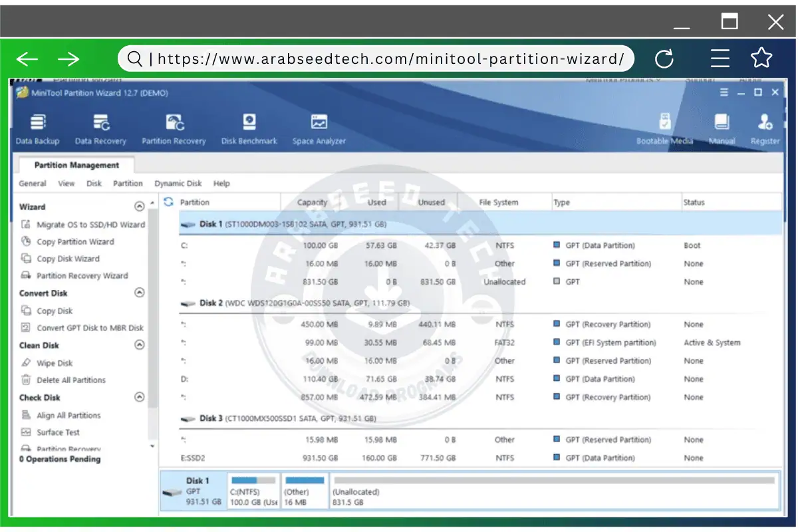Refresh the partition list
The height and width of the screenshot is (532, 798).
tap(168, 201)
